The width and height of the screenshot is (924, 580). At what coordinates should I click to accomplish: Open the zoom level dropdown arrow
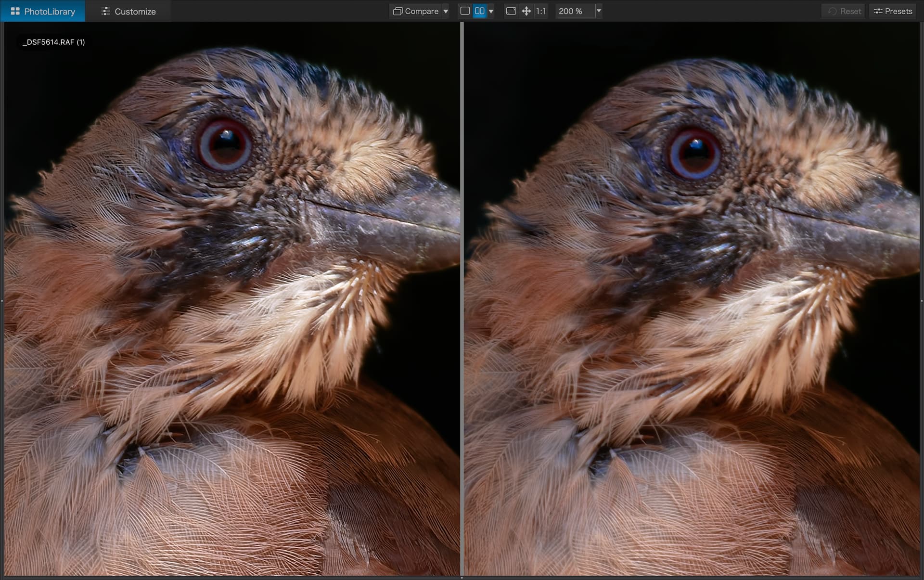(x=599, y=11)
